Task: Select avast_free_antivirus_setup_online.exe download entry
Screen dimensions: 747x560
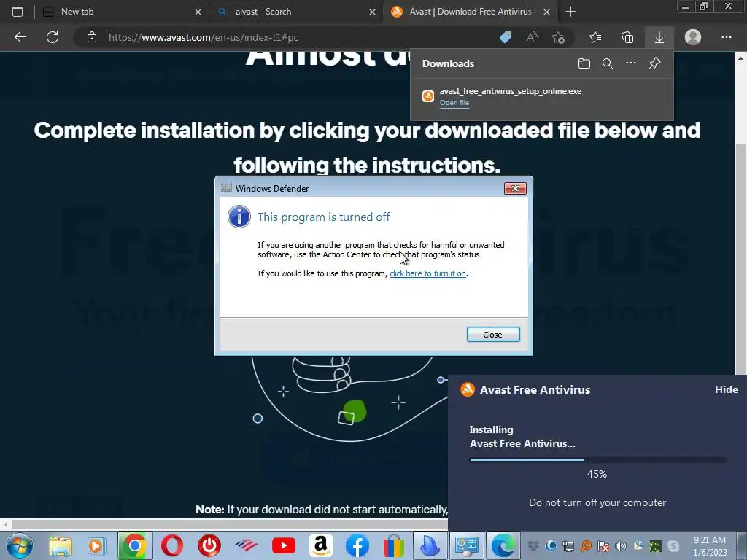Action: [x=542, y=97]
